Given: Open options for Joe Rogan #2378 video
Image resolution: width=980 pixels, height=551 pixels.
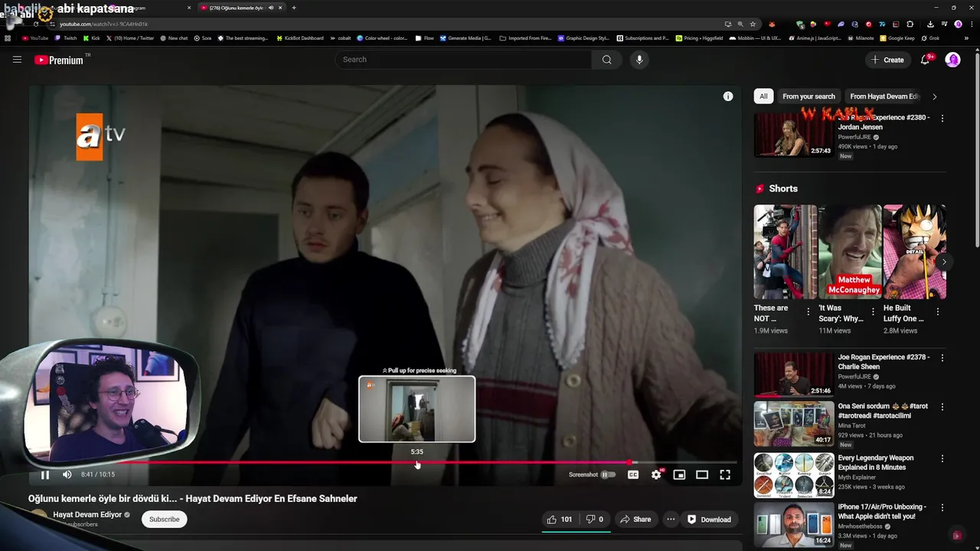Looking at the screenshot, I should [942, 357].
